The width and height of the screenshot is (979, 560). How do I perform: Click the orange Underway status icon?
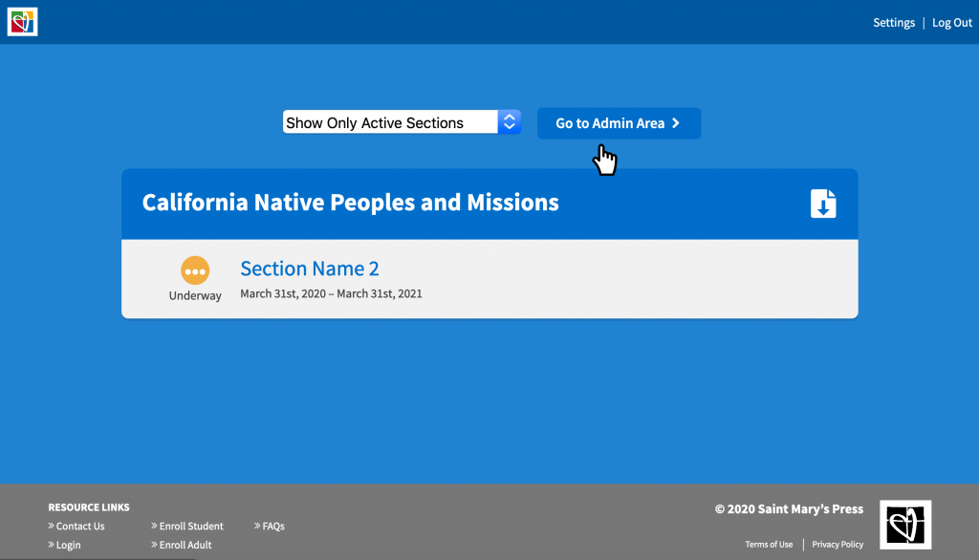195,270
